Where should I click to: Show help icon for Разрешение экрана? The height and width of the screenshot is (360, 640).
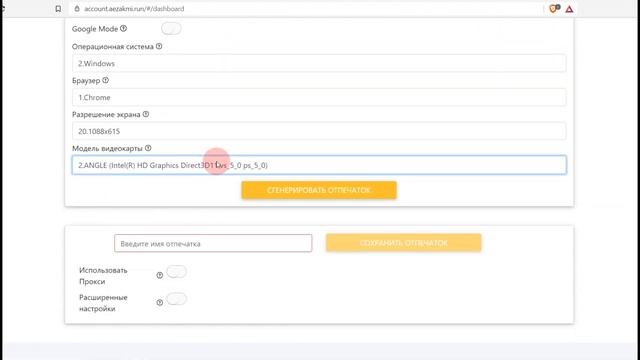coord(146,114)
